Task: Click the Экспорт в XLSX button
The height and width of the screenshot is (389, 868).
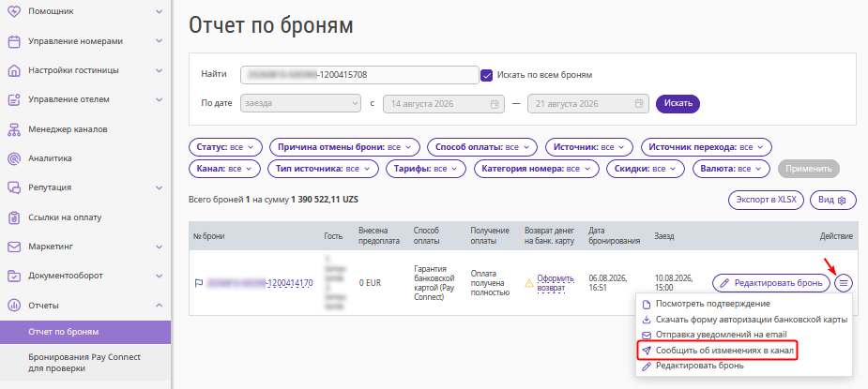Action: coord(766,201)
